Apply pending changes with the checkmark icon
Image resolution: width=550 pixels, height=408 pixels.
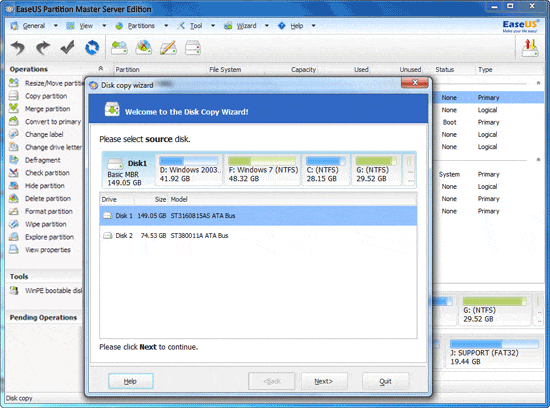click(67, 47)
